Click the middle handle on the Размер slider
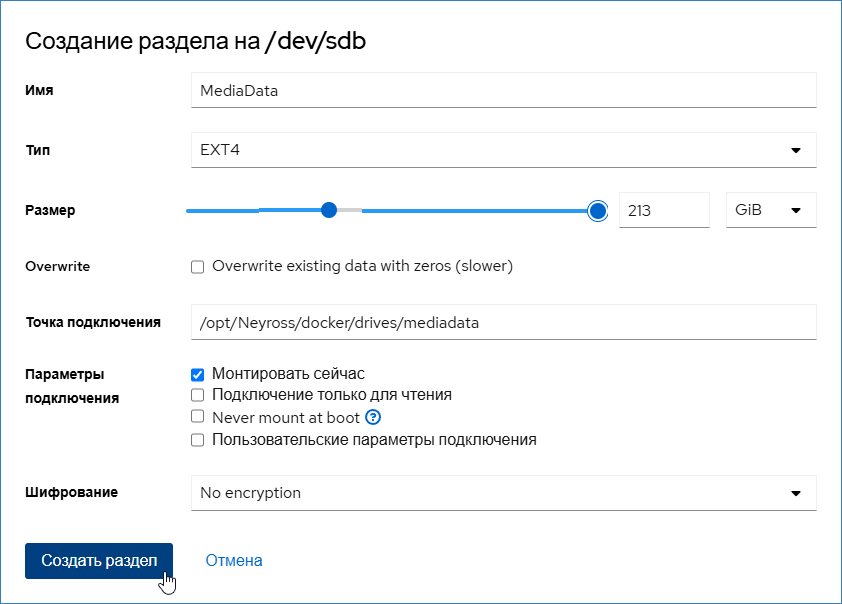The width and height of the screenshot is (842, 604). [329, 210]
